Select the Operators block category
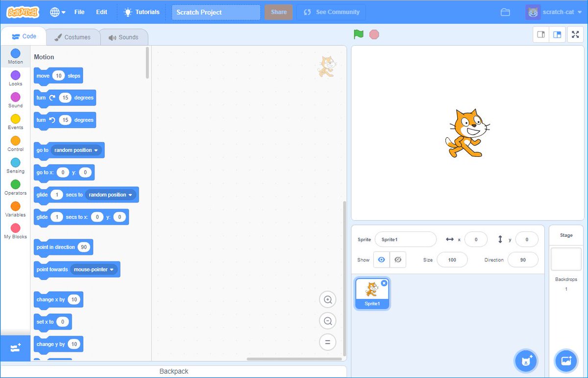 click(x=15, y=188)
